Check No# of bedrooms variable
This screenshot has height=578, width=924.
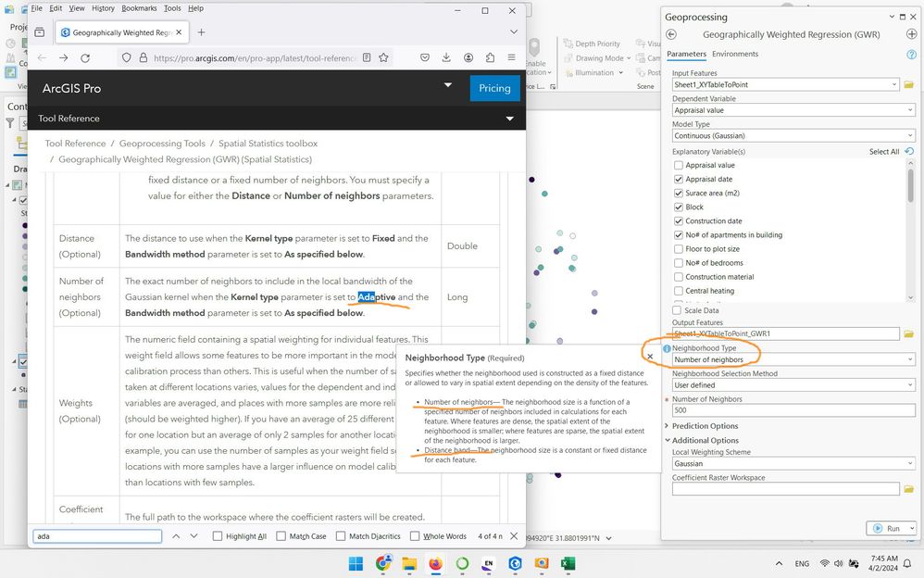coord(679,263)
